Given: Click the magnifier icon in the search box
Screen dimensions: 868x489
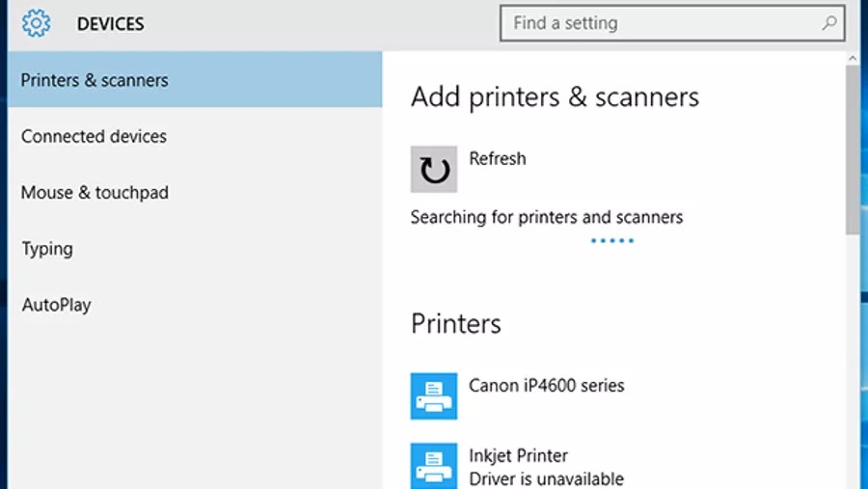Looking at the screenshot, I should coord(828,23).
